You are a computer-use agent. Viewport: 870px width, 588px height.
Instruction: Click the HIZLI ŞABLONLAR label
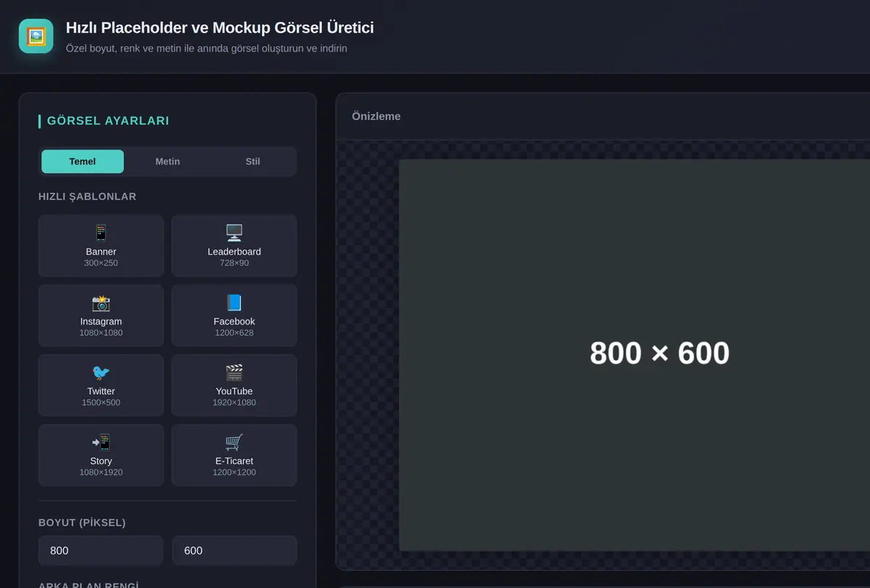pyautogui.click(x=88, y=196)
